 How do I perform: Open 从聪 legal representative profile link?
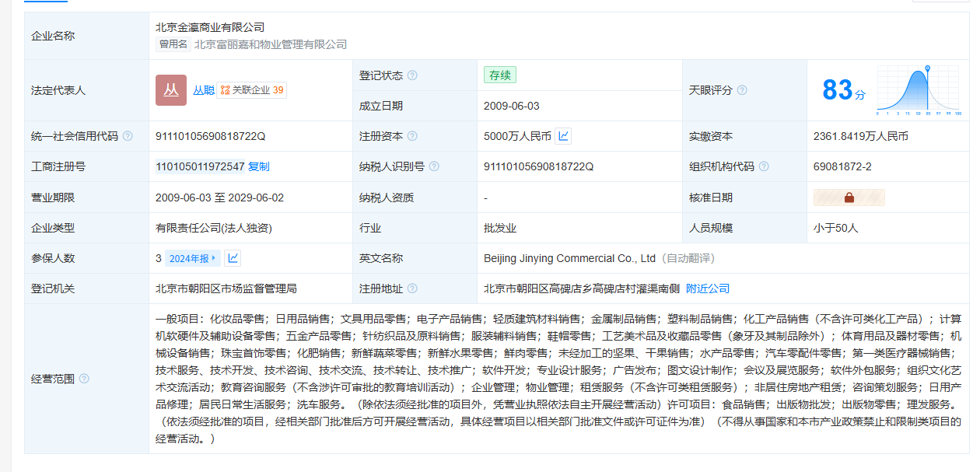pos(204,90)
